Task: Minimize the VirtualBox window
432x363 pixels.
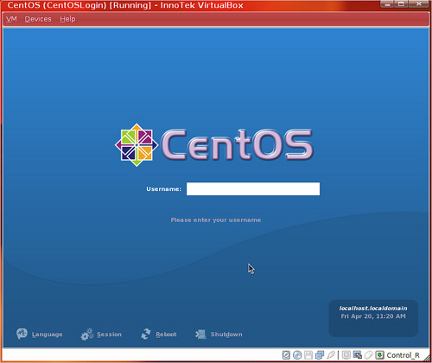Action: pyautogui.click(x=387, y=4)
